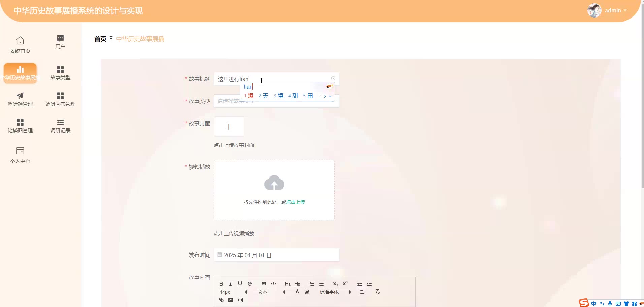Apply H1 heading in editor toolbar
The height and width of the screenshot is (307, 644).
[288, 284]
